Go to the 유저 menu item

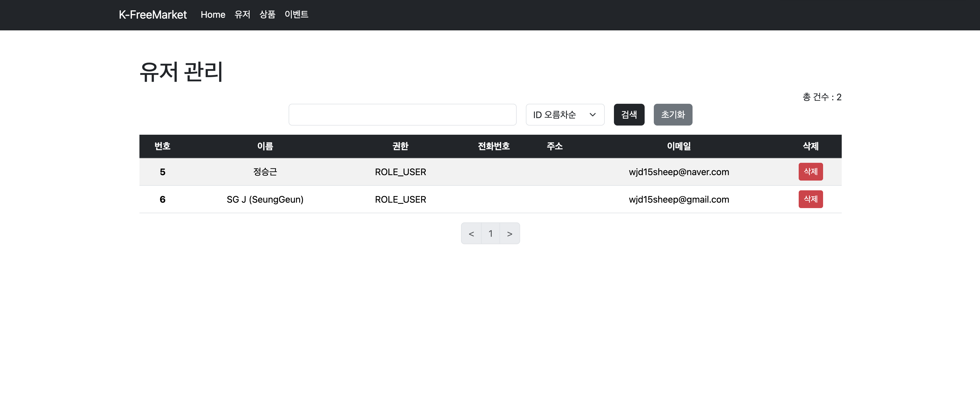[242, 15]
